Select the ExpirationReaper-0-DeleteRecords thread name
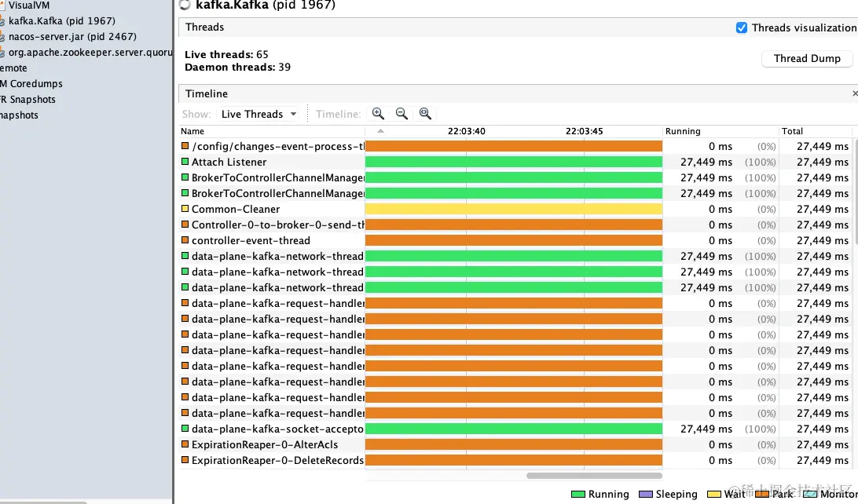The image size is (858, 504). click(x=277, y=460)
